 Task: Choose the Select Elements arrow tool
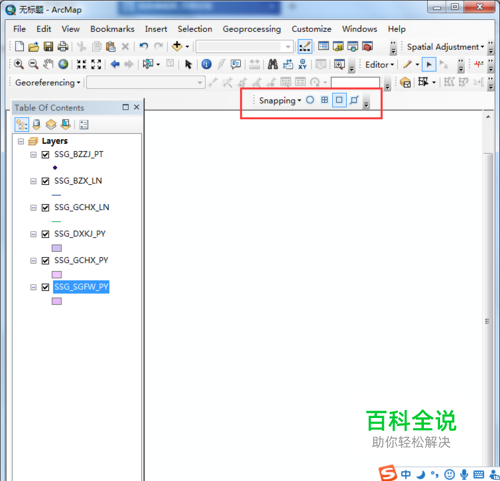pyautogui.click(x=188, y=64)
